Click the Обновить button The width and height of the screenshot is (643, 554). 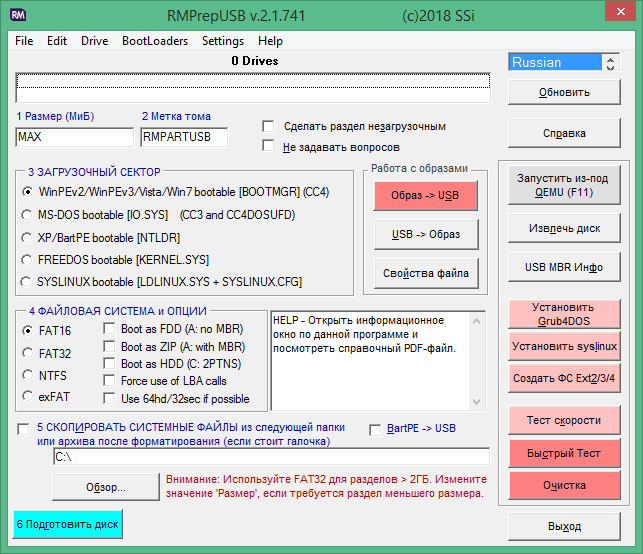tap(564, 92)
